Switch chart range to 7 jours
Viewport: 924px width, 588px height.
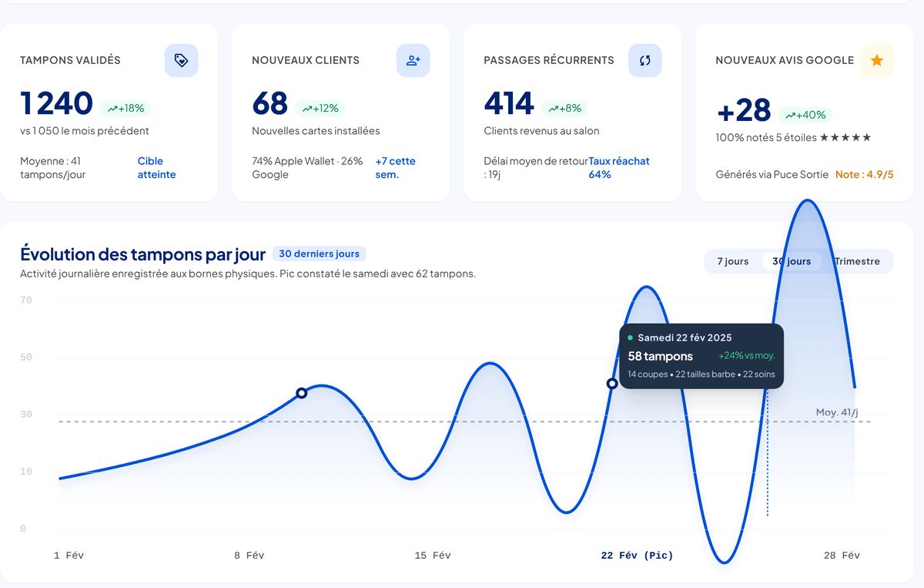coord(733,261)
